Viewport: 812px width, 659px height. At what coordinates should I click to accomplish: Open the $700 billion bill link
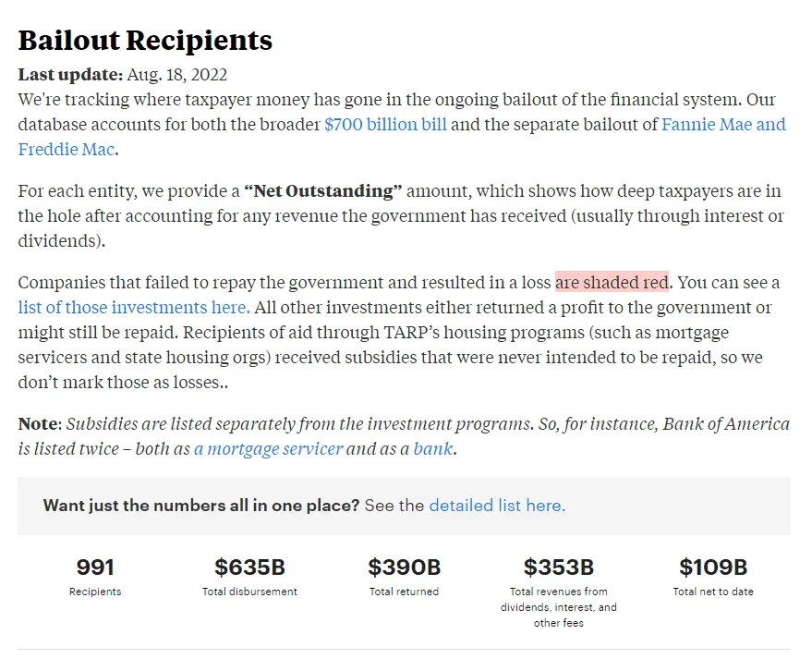coord(385,125)
